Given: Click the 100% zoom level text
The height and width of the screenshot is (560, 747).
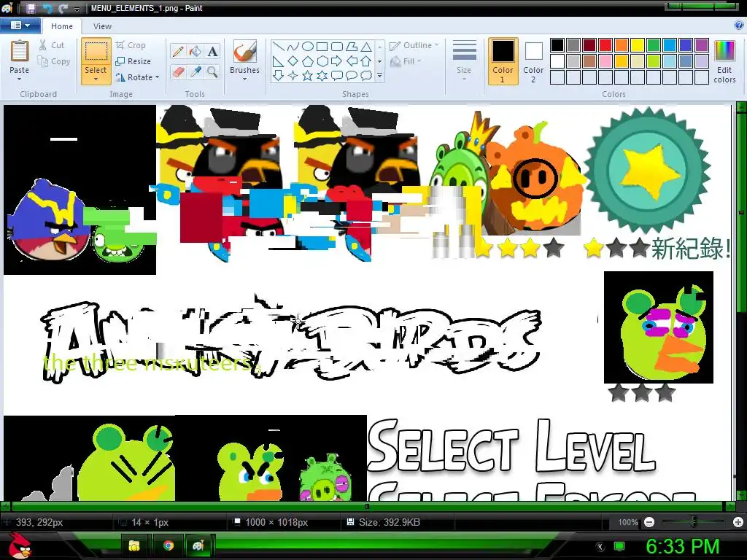Looking at the screenshot, I should 628,522.
